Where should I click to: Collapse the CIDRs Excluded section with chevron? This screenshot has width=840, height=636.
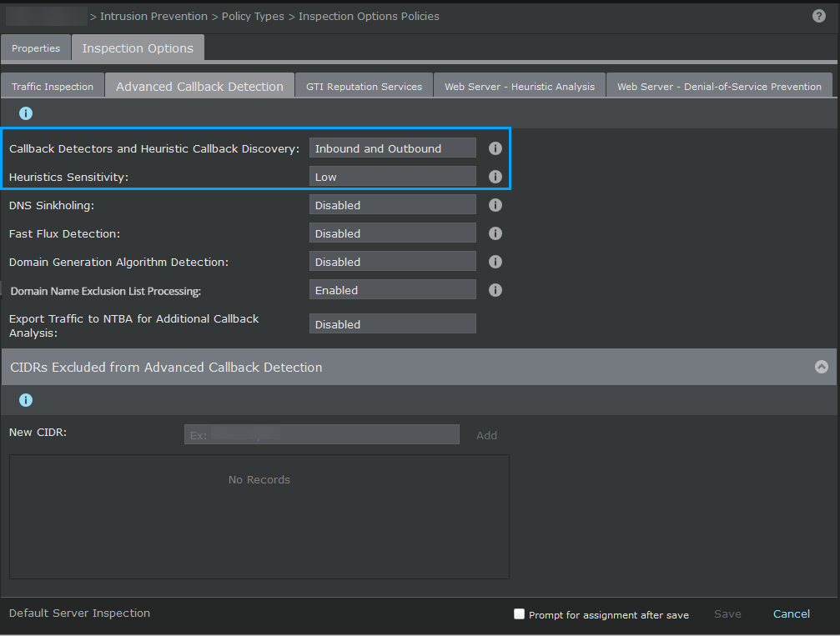click(822, 367)
